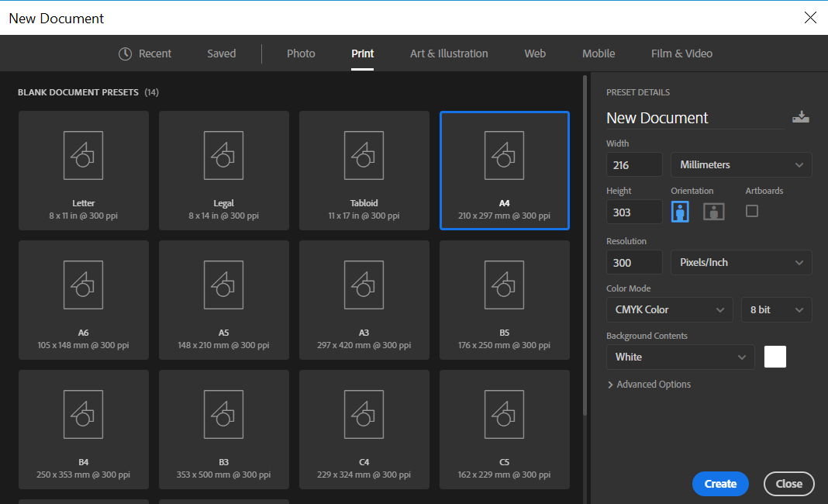This screenshot has height=504, width=828.
Task: Click the Height input field
Action: (634, 212)
